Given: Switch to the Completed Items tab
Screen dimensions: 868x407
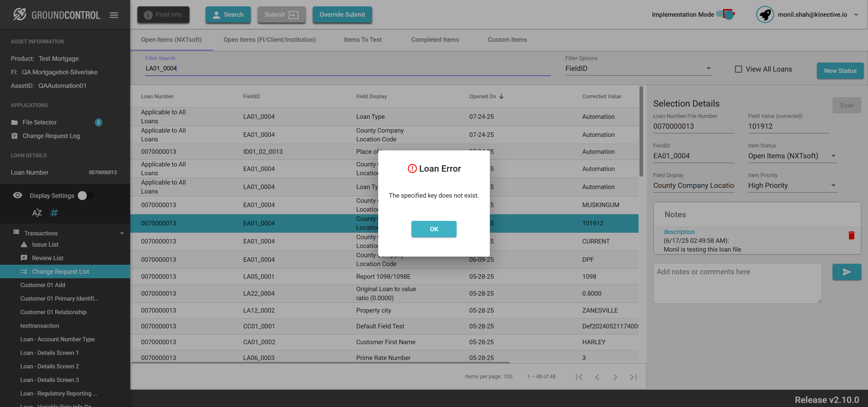Looking at the screenshot, I should tap(435, 39).
